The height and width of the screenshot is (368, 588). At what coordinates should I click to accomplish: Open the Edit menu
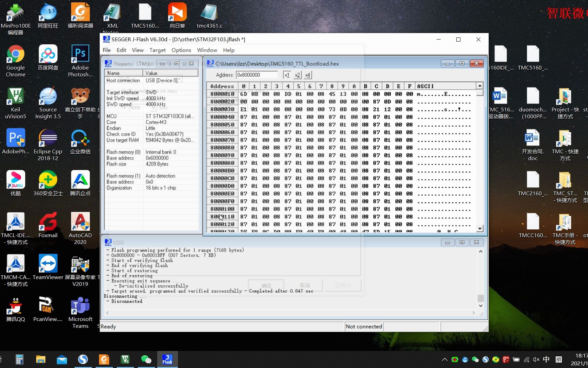tap(121, 50)
